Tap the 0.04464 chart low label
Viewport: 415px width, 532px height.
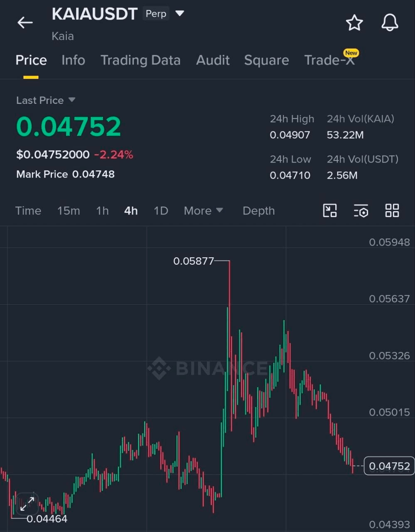coord(47,519)
